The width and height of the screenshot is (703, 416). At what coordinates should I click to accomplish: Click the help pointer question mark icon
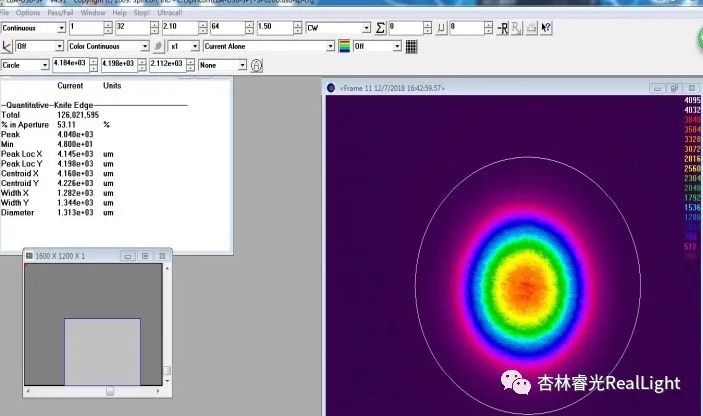tap(546, 28)
